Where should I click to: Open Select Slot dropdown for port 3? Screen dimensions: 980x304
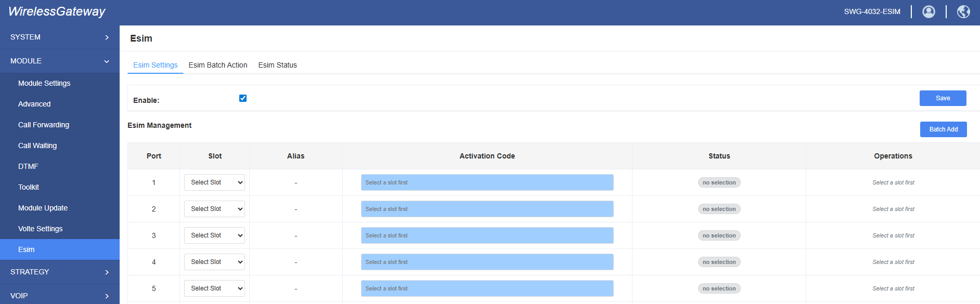(214, 235)
